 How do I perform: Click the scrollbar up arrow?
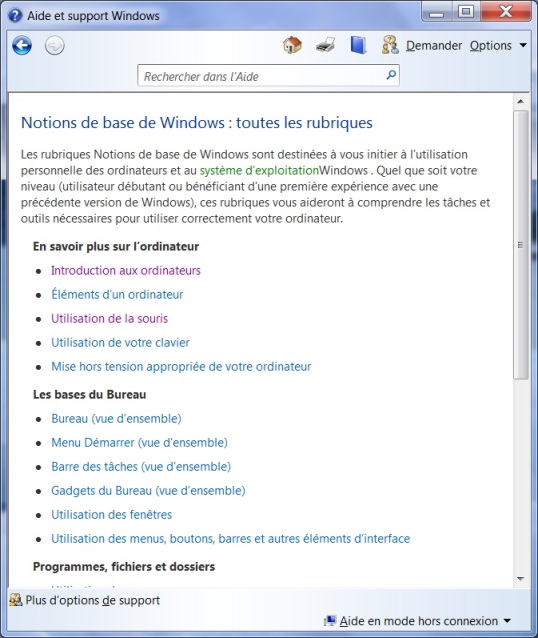tap(521, 101)
